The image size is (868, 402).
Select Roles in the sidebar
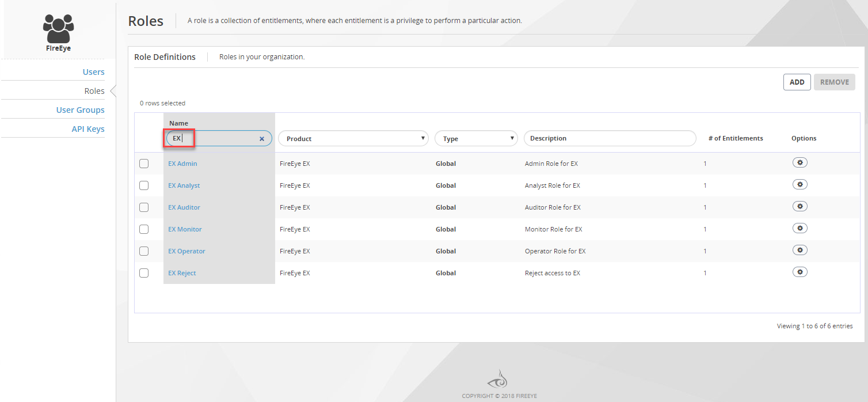click(94, 91)
